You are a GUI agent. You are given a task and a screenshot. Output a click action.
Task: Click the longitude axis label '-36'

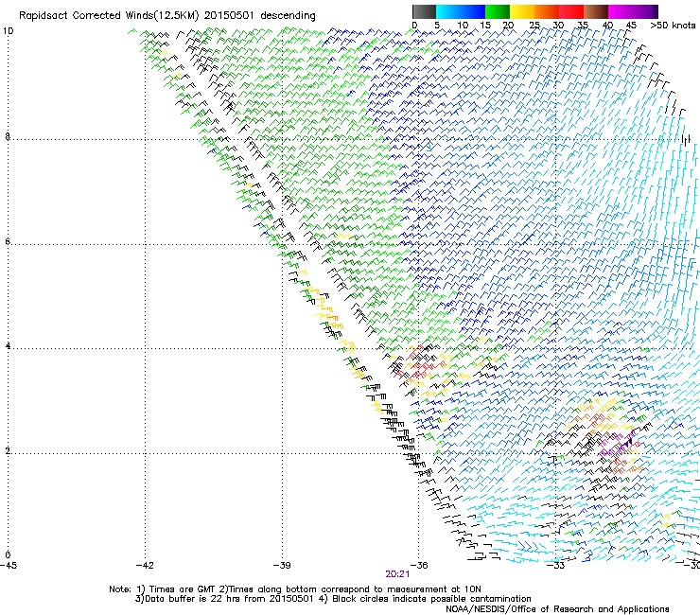pyautogui.click(x=419, y=566)
